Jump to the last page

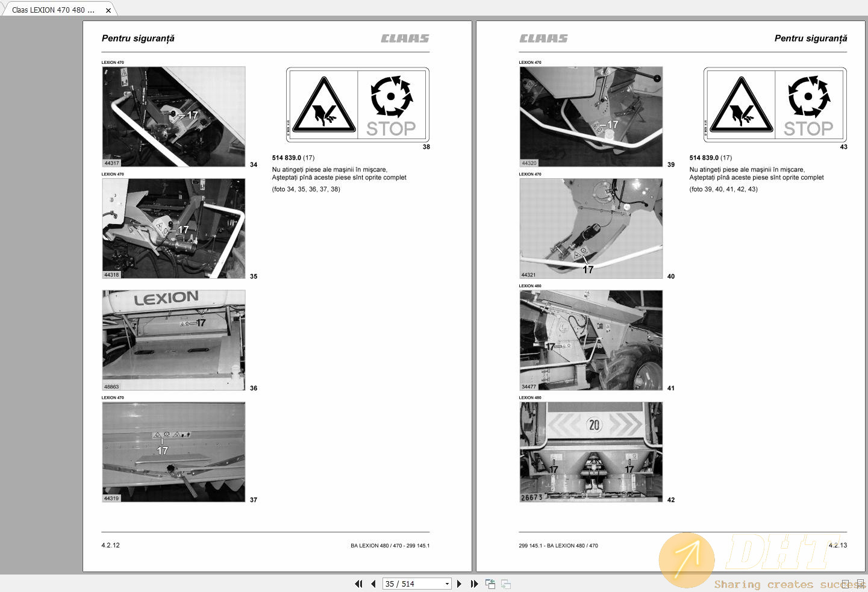(474, 584)
